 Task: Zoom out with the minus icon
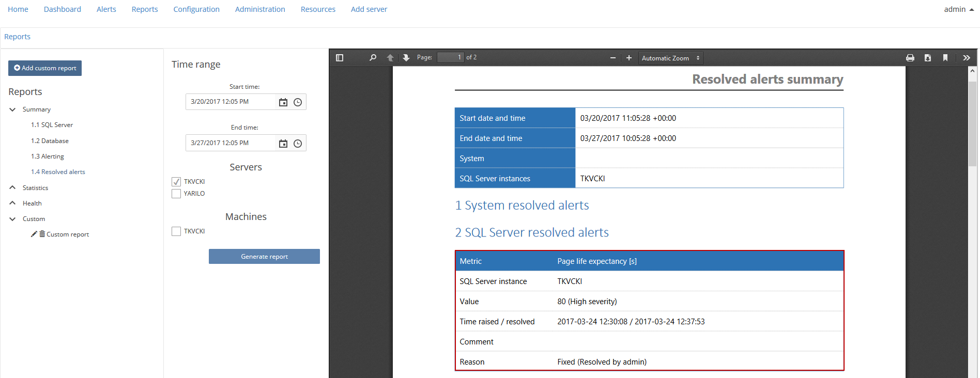[x=613, y=58]
